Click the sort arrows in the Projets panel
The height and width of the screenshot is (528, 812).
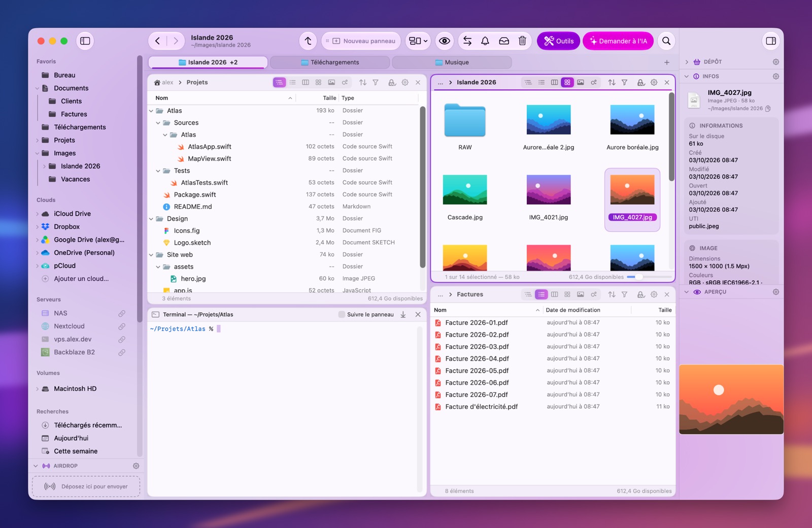pos(363,82)
